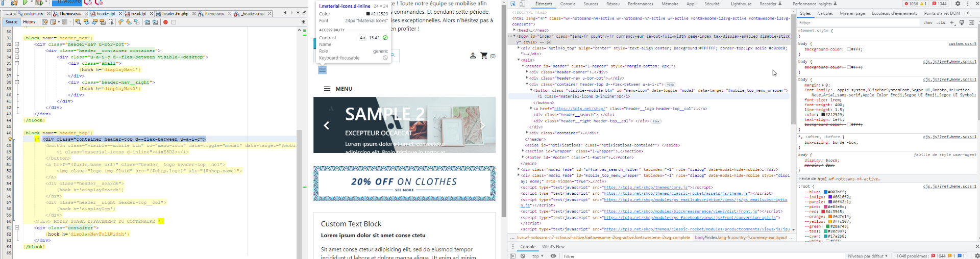The image size is (980, 259).
Task: Open the header.inc.php editor tab
Action: pos(175,14)
